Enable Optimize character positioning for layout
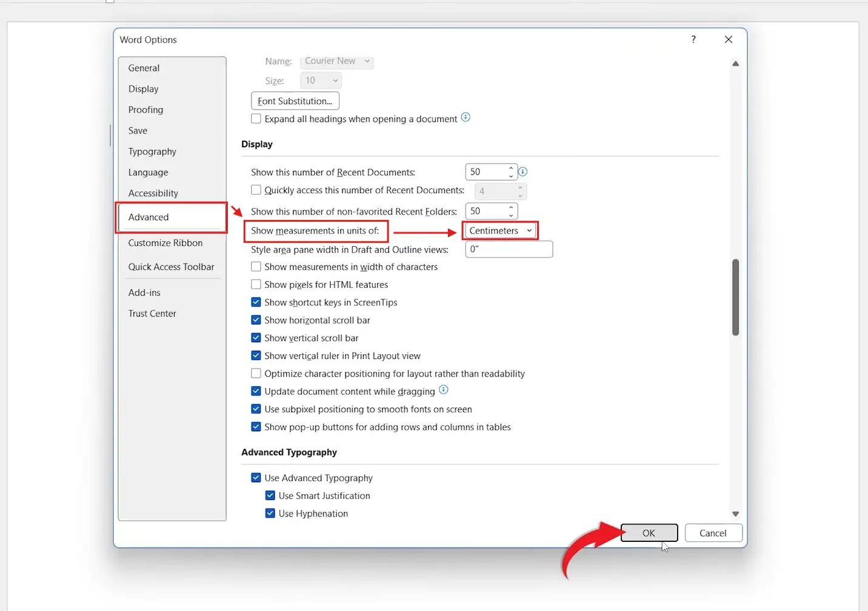This screenshot has width=868, height=611. click(x=256, y=373)
